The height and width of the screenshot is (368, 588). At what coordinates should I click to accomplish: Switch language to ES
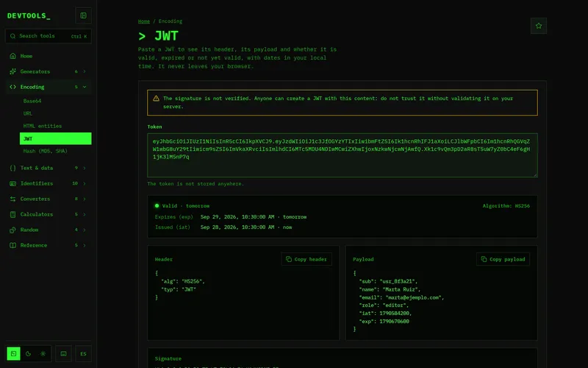pyautogui.click(x=83, y=354)
